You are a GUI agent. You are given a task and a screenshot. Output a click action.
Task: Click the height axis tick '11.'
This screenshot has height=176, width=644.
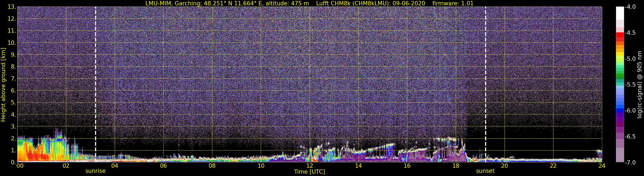pyautogui.click(x=12, y=31)
